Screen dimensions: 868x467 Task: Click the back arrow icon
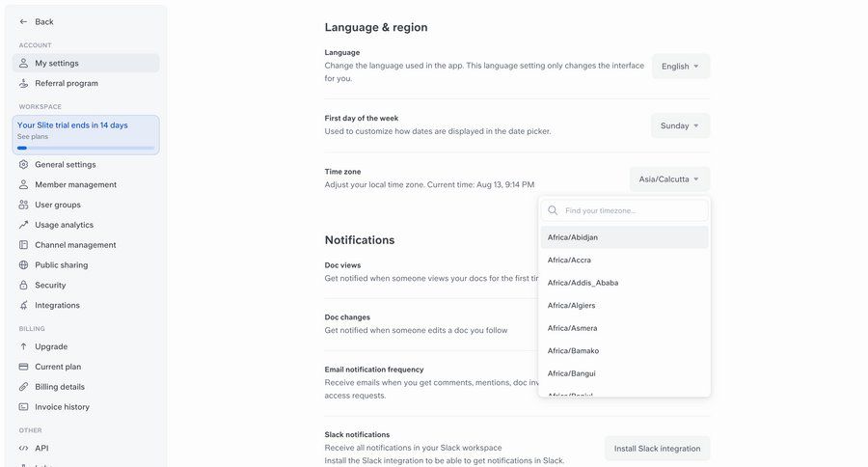point(24,21)
